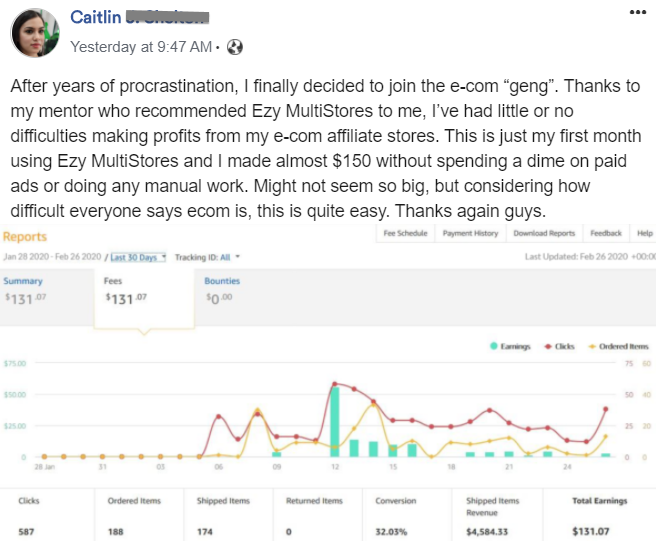656x548 pixels.
Task: Click Caitlin's profile picture
Action: tap(34, 34)
